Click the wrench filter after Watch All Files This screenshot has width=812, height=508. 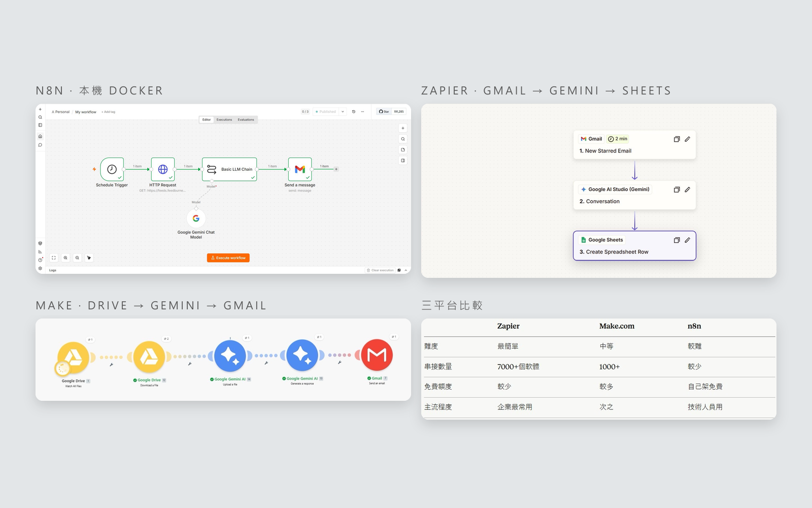click(111, 365)
